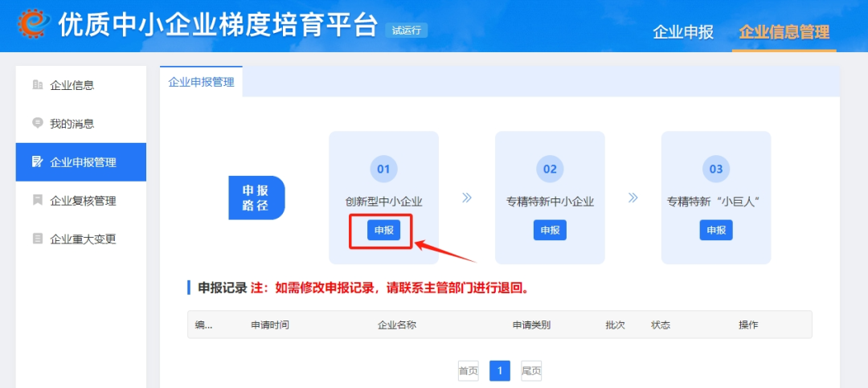Click the 我的消息 chat bubble icon
The image size is (868, 388).
tap(38, 123)
